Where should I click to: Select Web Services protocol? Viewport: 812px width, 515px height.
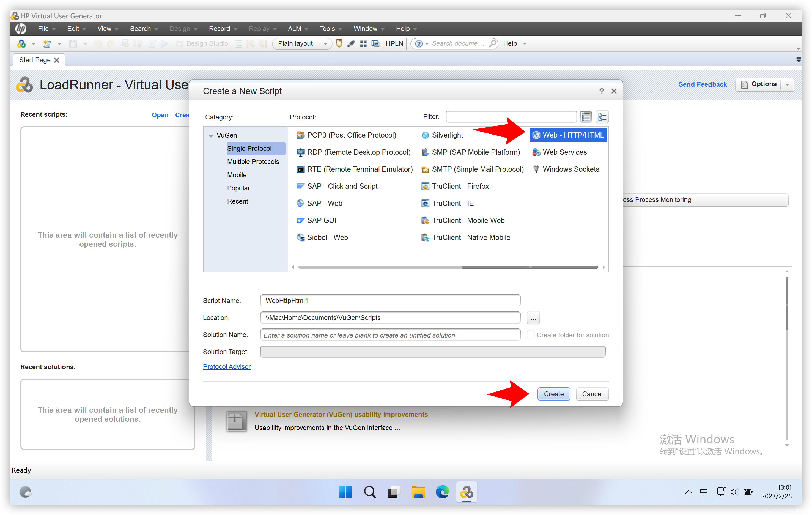coord(559,152)
